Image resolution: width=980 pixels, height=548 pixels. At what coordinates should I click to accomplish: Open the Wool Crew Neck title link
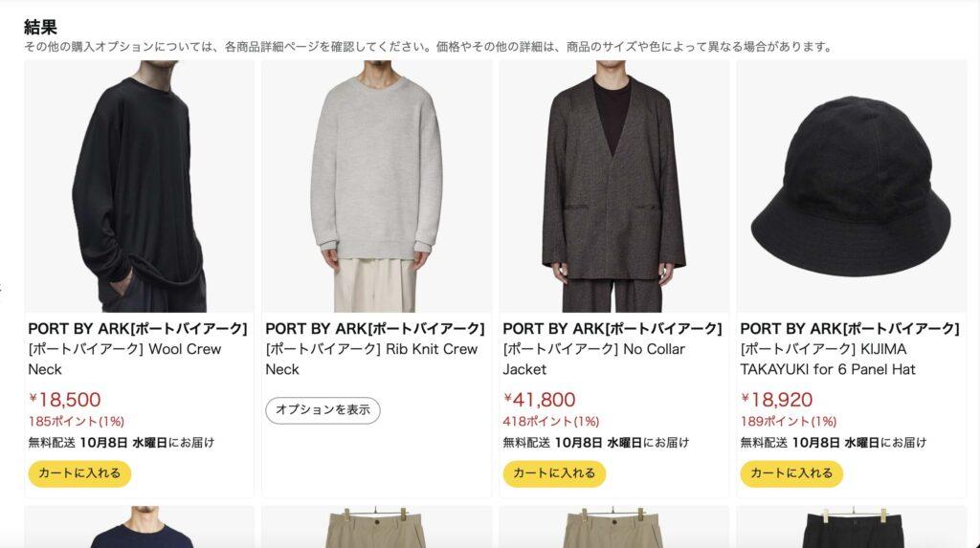point(124,360)
